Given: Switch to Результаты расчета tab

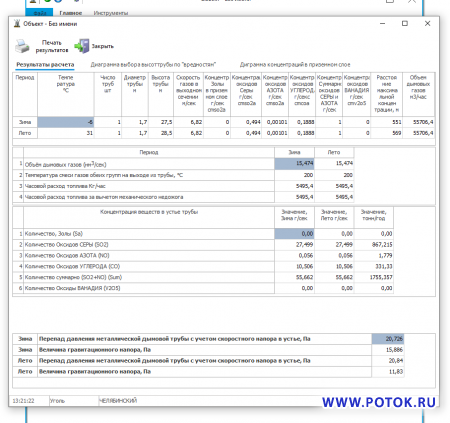Looking at the screenshot, I should 45,65.
